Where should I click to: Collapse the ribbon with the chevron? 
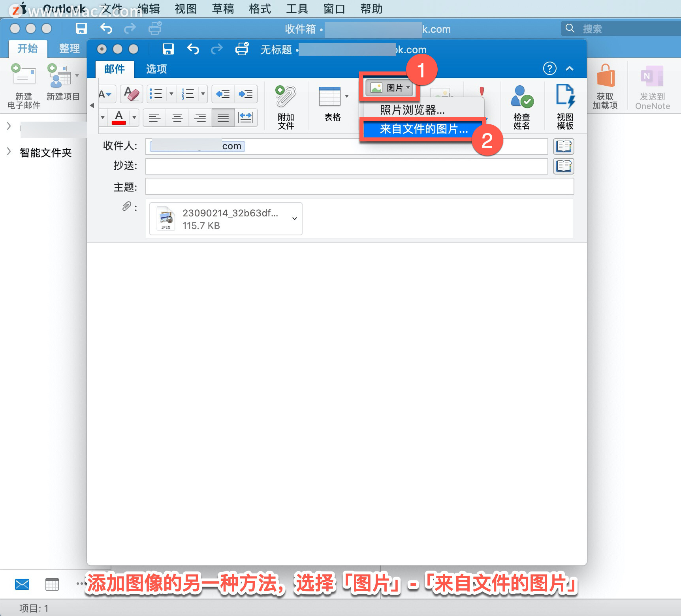coord(569,68)
